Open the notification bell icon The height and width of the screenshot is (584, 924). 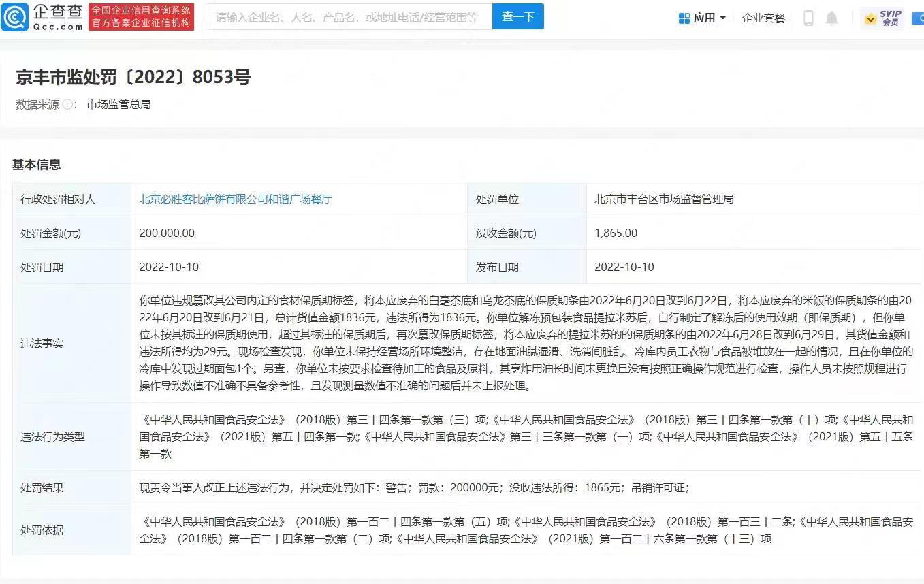point(831,18)
